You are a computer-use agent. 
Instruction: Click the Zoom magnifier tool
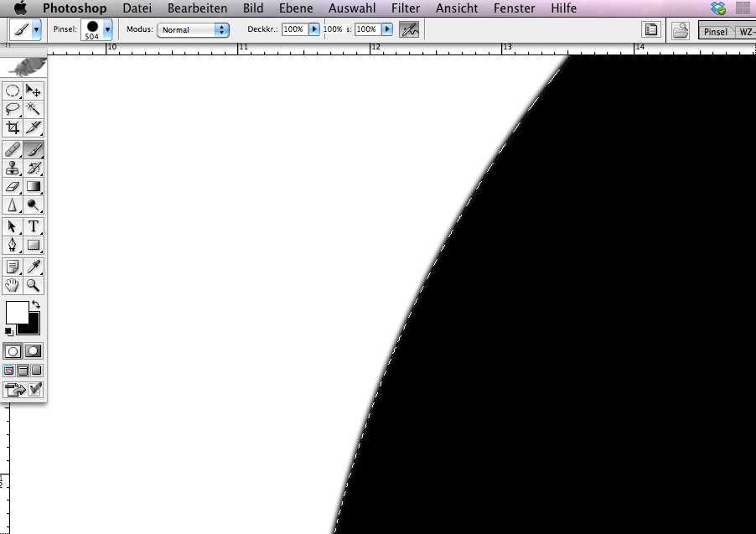(34, 286)
